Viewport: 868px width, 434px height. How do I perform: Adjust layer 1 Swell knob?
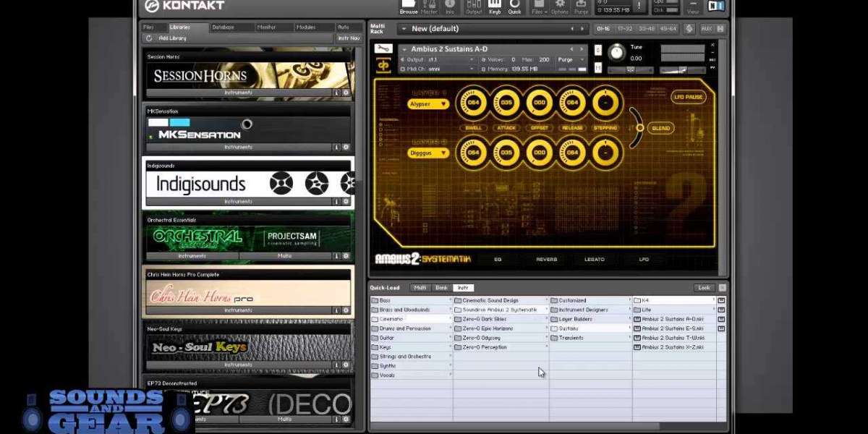pyautogui.click(x=474, y=103)
